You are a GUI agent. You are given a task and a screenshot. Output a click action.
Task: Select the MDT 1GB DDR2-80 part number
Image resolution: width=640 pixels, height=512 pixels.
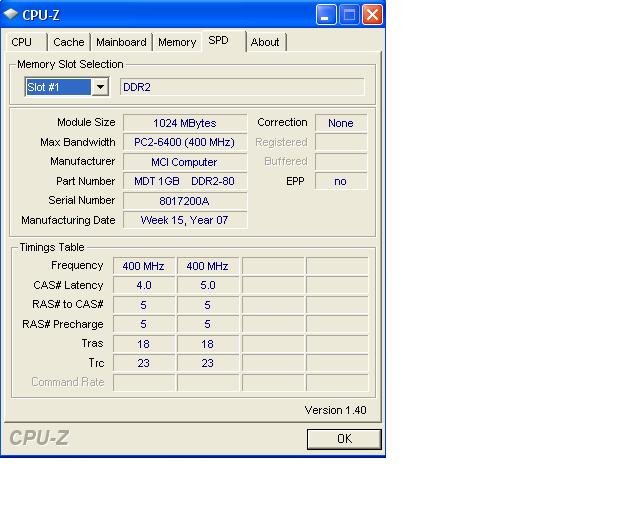tap(185, 181)
